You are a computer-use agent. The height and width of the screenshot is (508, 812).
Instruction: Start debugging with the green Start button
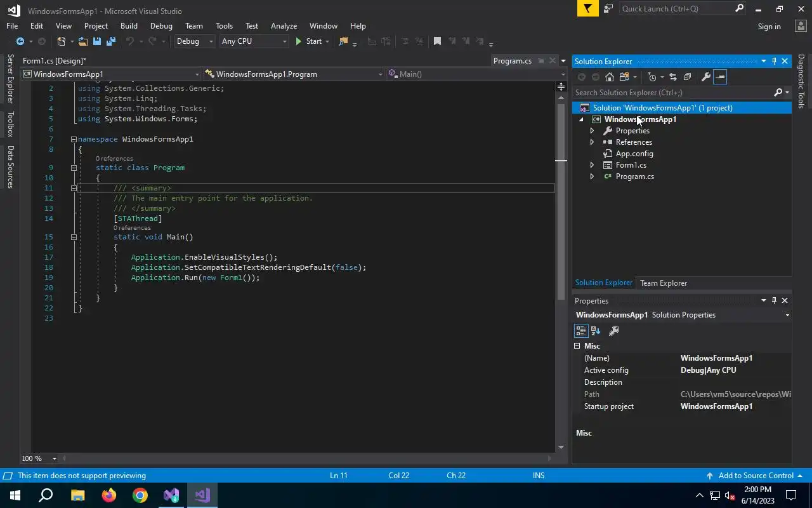309,41
